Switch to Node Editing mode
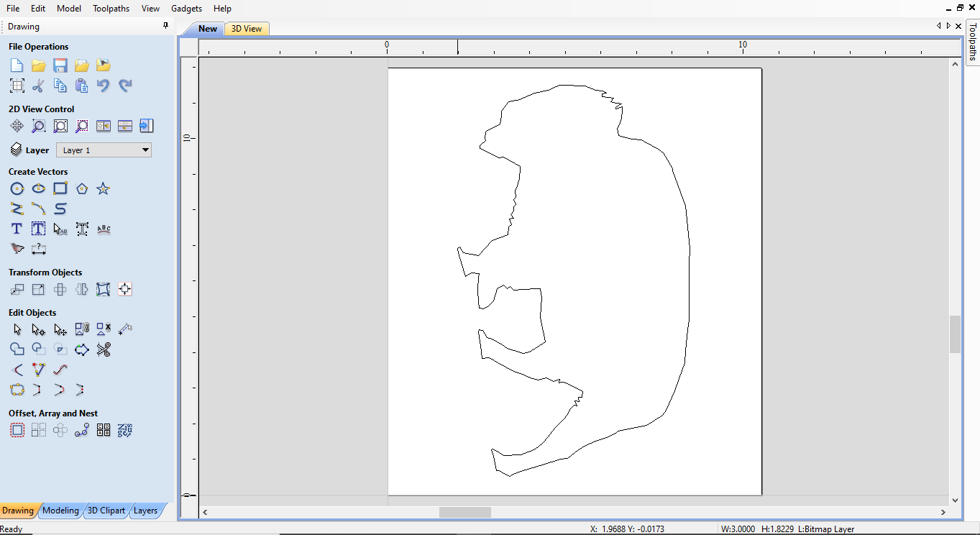Image resolution: width=980 pixels, height=535 pixels. tap(39, 329)
